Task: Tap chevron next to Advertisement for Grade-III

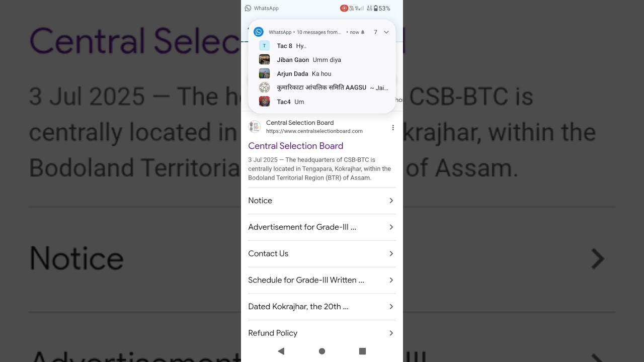Action: click(391, 227)
